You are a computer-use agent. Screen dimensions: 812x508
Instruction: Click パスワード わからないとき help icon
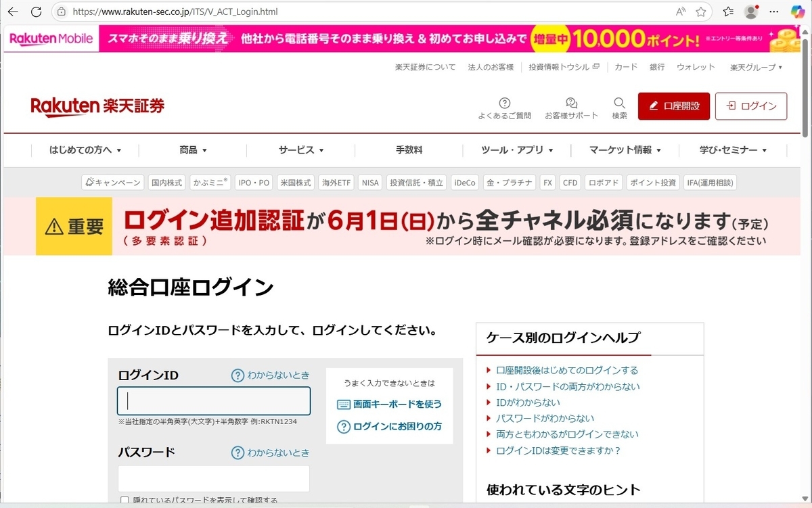[271, 453]
